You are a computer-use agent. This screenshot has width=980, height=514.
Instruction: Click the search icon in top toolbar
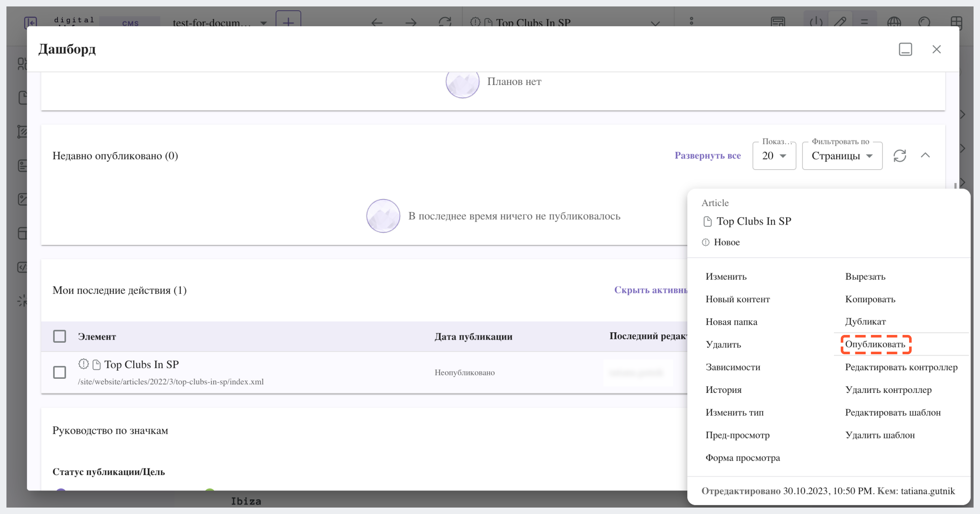924,22
